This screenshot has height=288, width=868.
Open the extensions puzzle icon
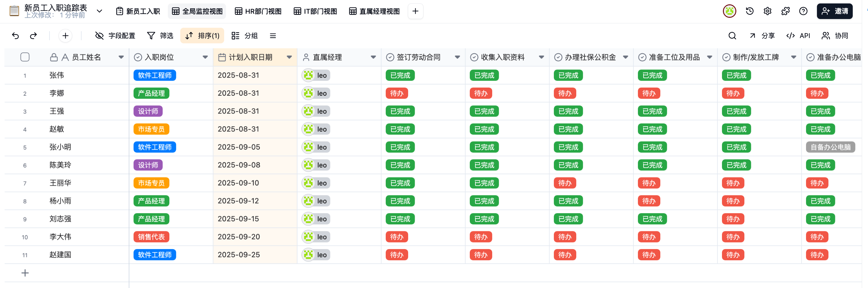(x=785, y=11)
